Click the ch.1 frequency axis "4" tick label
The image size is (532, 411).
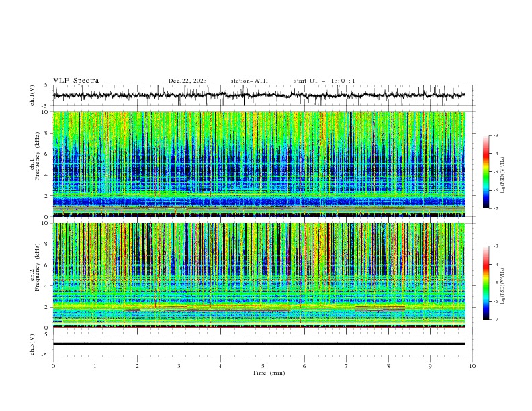[x=48, y=175]
